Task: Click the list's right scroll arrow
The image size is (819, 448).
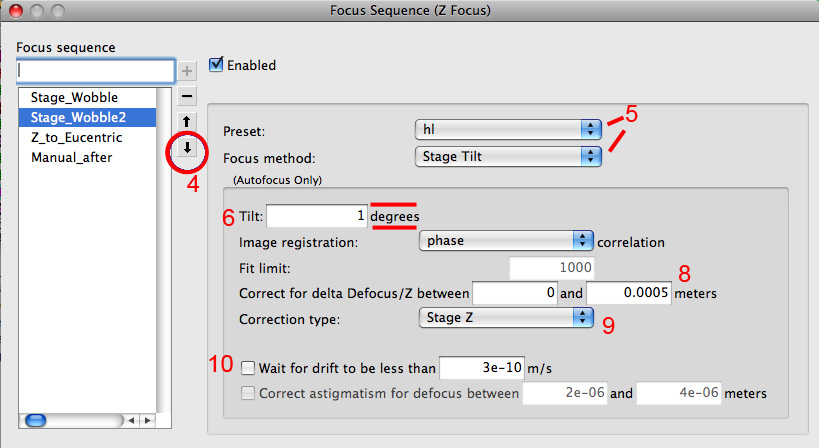Action: click(148, 420)
